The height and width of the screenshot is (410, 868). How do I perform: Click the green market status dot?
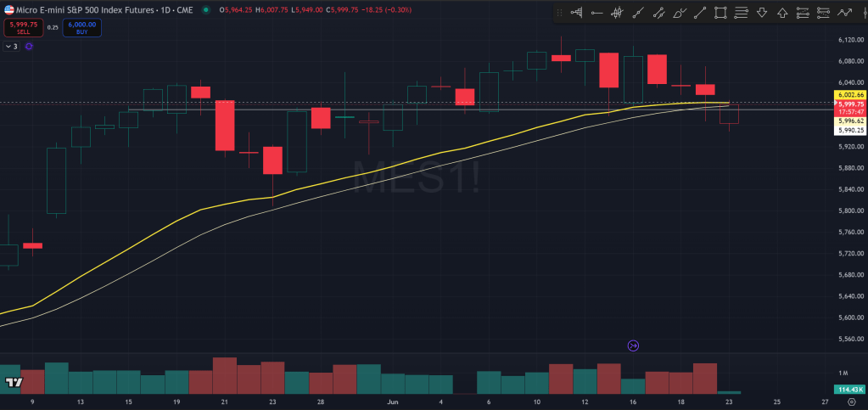click(208, 9)
